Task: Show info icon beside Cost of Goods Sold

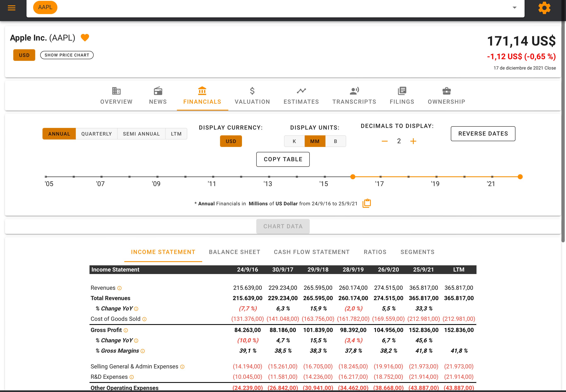Action: click(x=145, y=319)
